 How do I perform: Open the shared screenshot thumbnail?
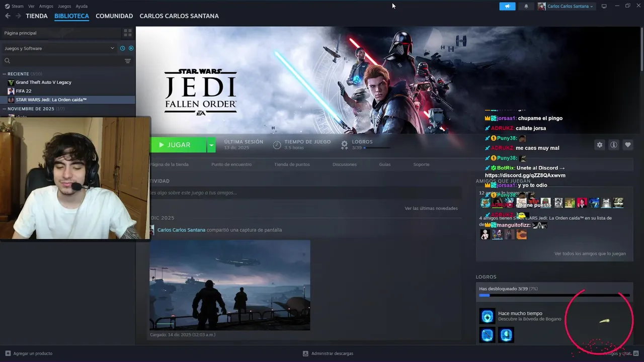coord(230,285)
